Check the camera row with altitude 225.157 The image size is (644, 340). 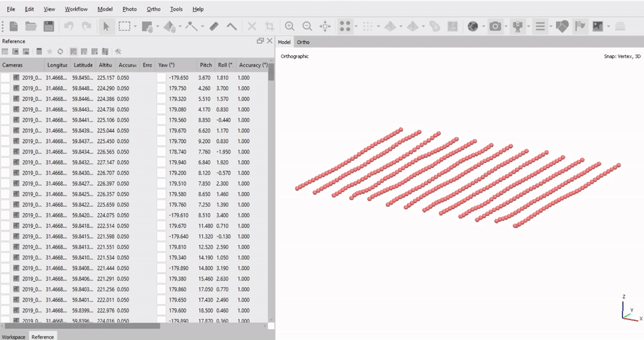click(5, 77)
